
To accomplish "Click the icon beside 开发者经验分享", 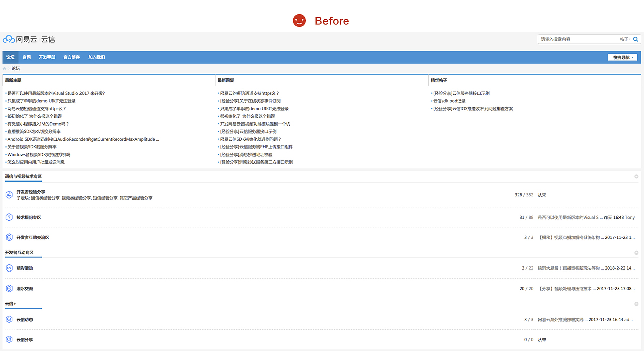I will point(9,195).
